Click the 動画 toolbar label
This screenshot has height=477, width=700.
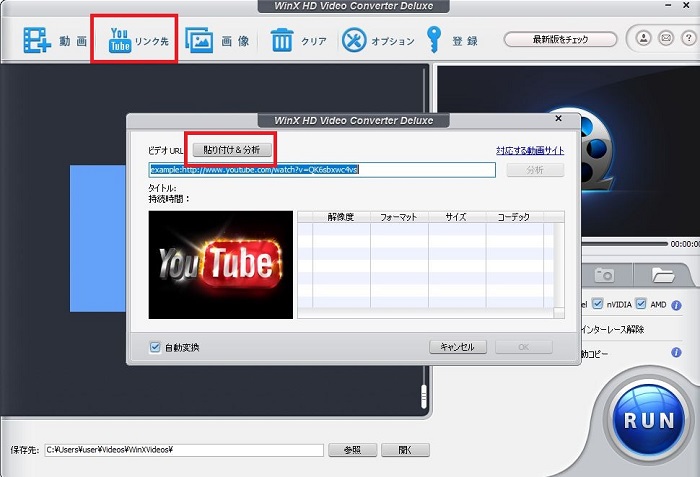pyautogui.click(x=73, y=41)
